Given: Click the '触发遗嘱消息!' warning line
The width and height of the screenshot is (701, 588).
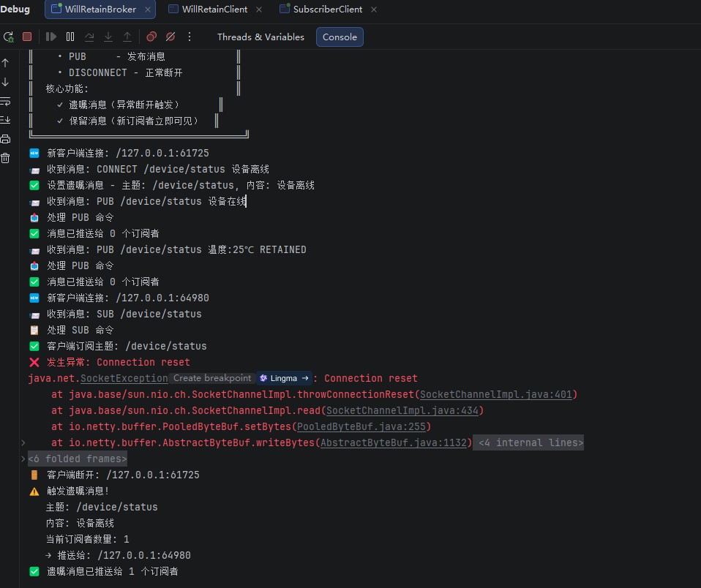Looking at the screenshot, I should [78, 491].
